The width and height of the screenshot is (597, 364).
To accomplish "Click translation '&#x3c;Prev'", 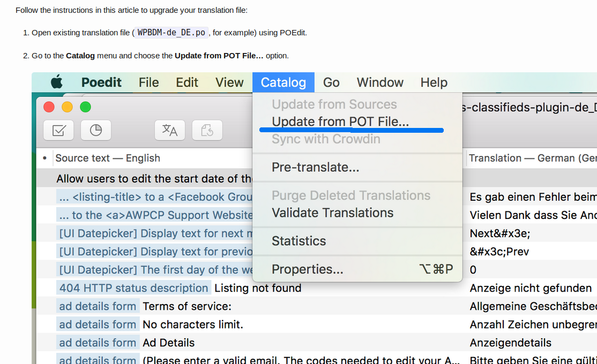I will point(499,252).
